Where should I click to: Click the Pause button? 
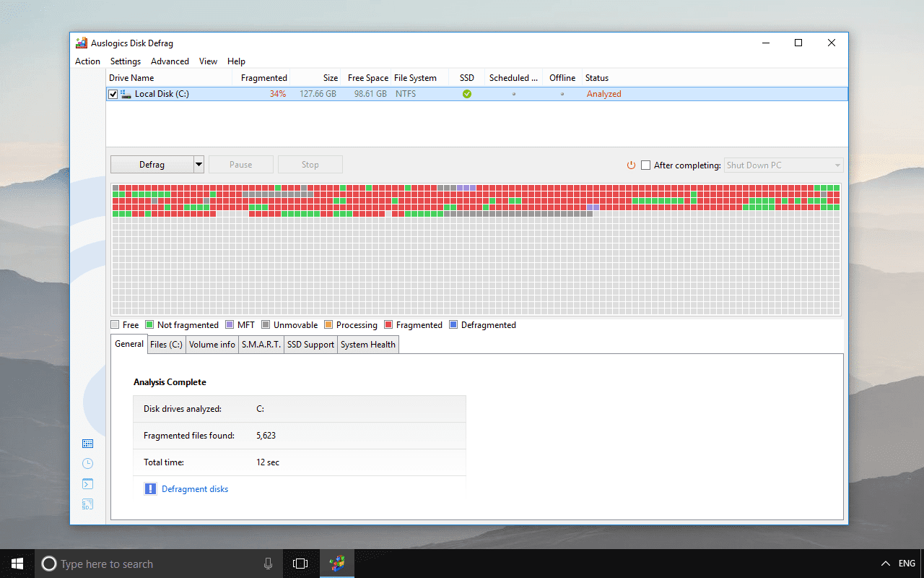click(241, 165)
